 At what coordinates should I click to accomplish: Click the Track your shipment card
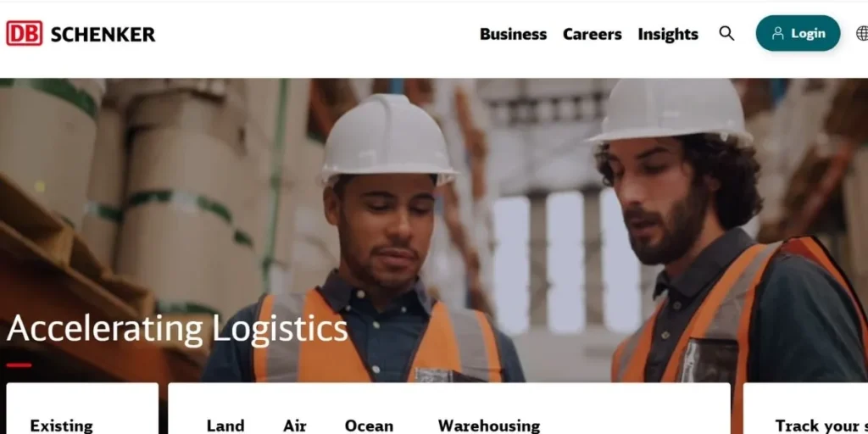point(805,409)
